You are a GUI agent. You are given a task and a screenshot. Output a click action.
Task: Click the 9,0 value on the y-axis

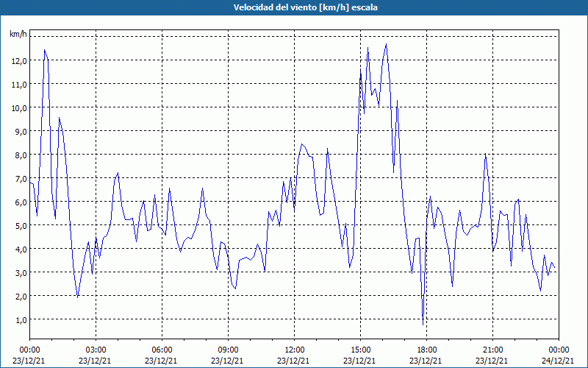point(21,132)
